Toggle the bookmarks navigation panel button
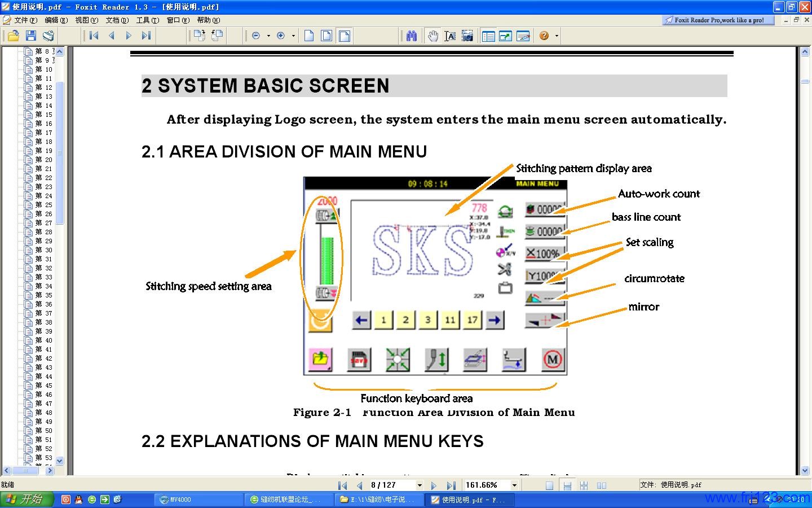Image resolution: width=812 pixels, height=508 pixels. [x=488, y=36]
